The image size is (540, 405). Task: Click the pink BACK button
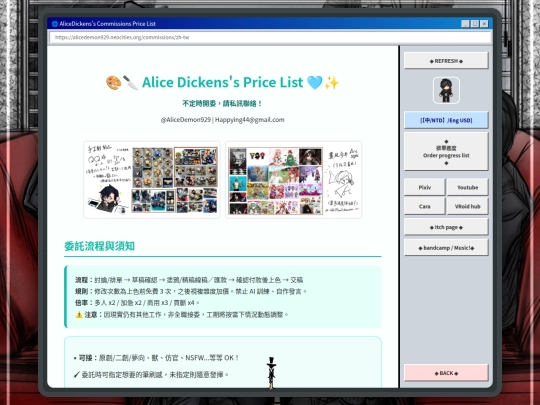(x=446, y=373)
